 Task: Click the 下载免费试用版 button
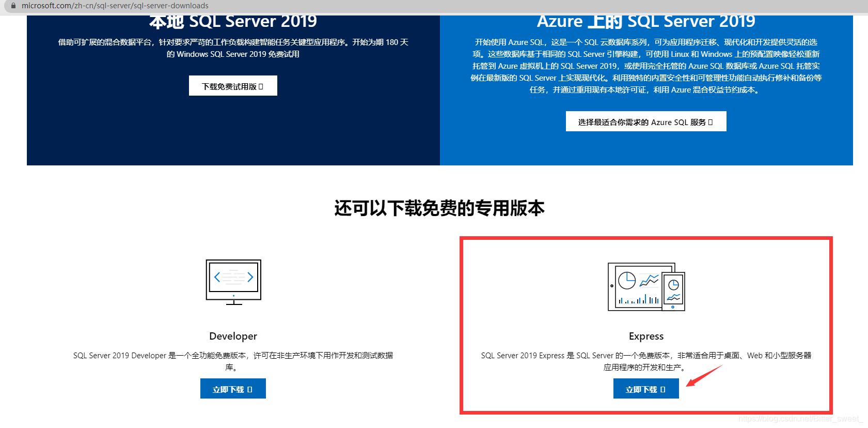point(233,86)
